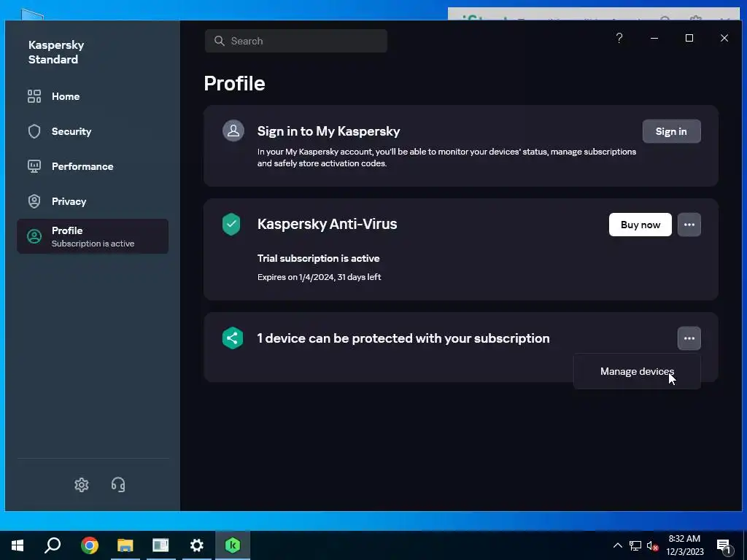Screen dimensions: 747x560
Task: Click the Kaspersky Anti-Virus heading
Action: click(x=328, y=224)
